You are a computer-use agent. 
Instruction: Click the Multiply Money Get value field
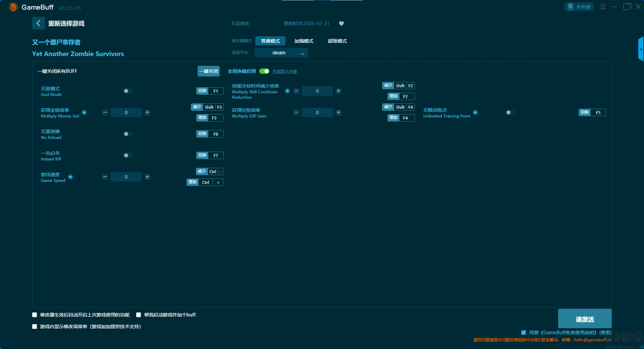point(126,112)
